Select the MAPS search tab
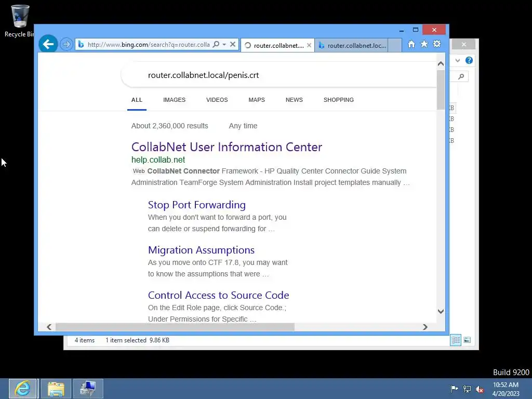 [x=257, y=100]
